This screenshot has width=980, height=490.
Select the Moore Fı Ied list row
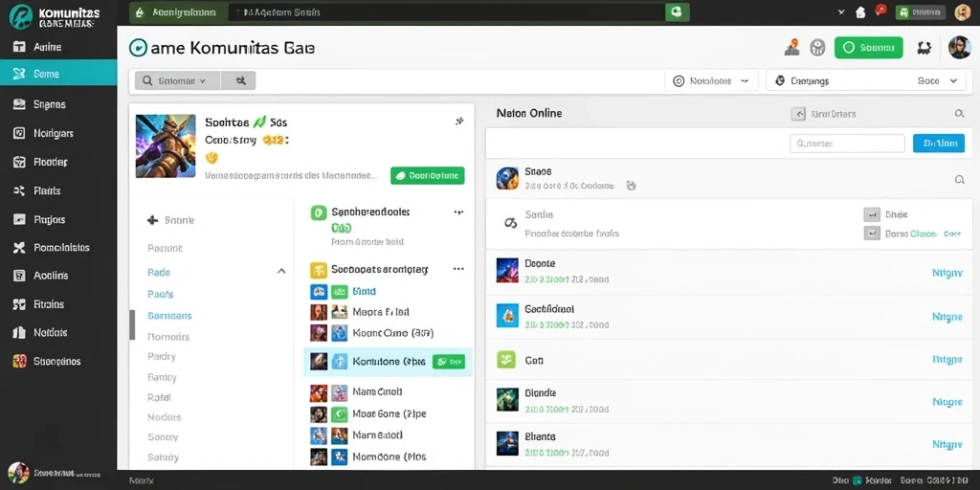tap(388, 312)
